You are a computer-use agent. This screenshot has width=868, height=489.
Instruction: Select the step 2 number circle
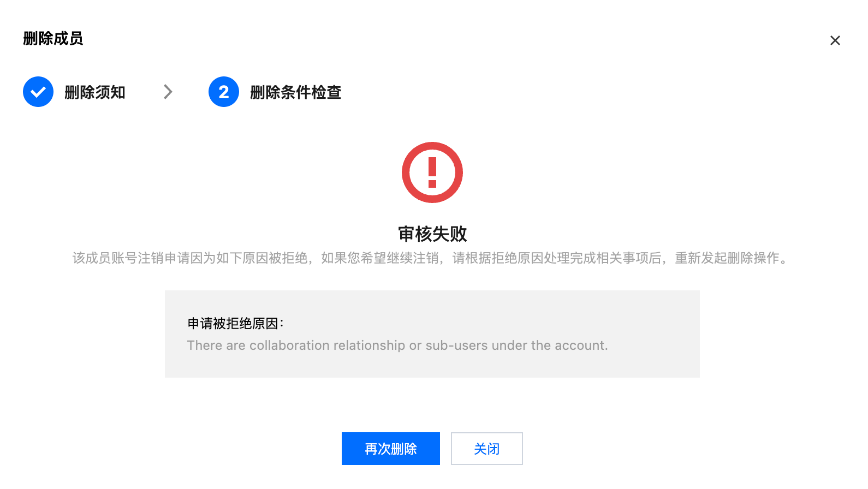(224, 92)
